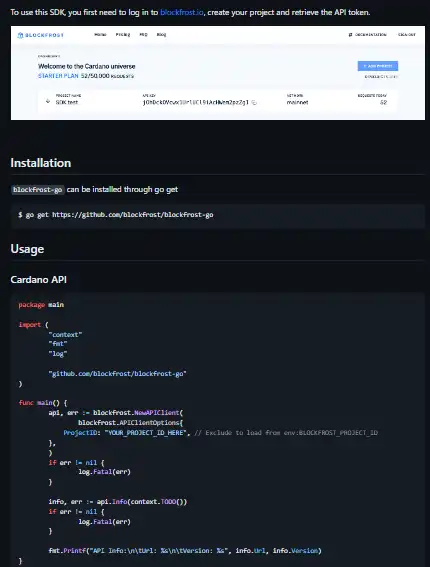
Task: Click the api.Info(context.TODO()) line
Action: 118,502
